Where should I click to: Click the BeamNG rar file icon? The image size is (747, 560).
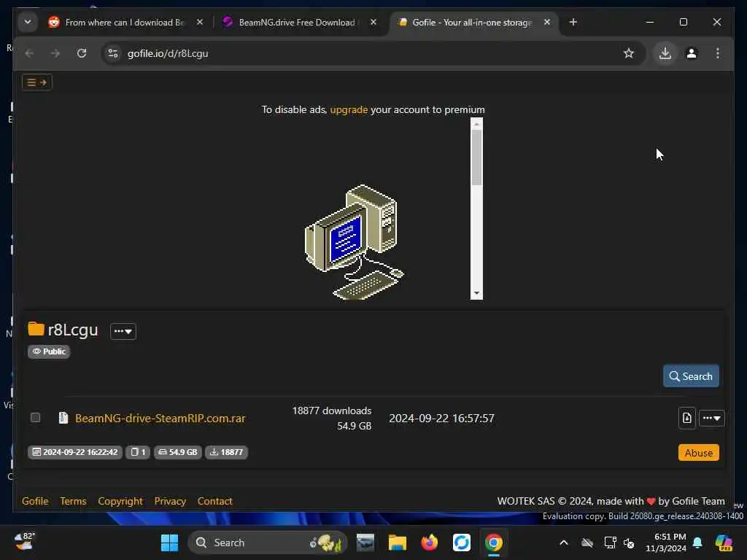click(x=63, y=418)
